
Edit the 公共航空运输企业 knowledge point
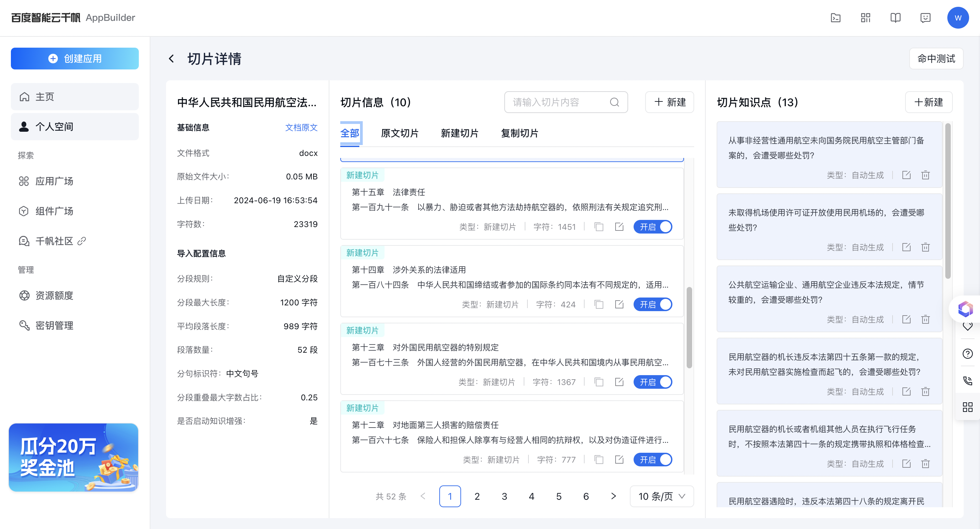[906, 319]
